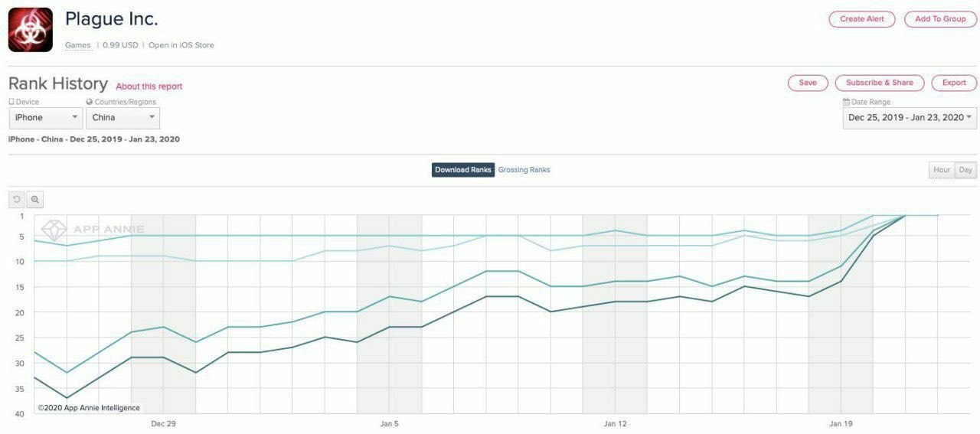Expand the China country dropdown
Viewport: 980px width, 434px height.
[x=122, y=118]
